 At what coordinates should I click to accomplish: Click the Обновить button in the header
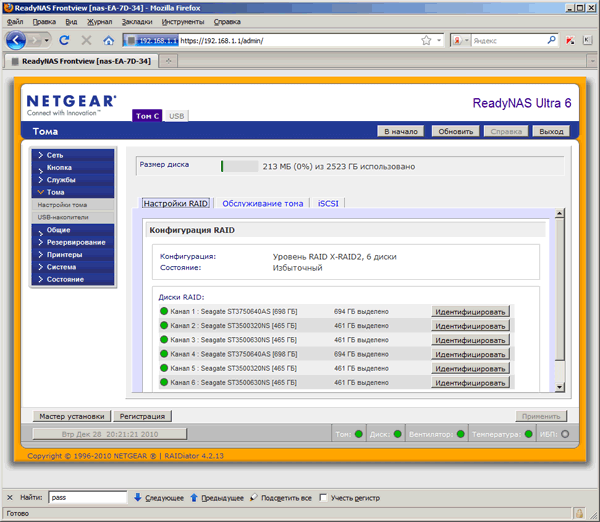(x=455, y=131)
